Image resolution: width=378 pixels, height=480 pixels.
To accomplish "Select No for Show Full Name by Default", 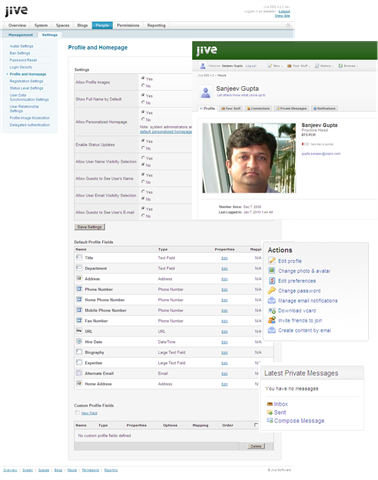I will (143, 102).
